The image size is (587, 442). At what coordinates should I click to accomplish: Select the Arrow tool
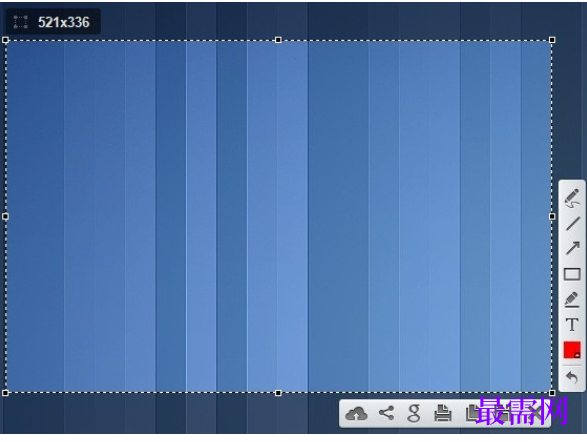572,248
